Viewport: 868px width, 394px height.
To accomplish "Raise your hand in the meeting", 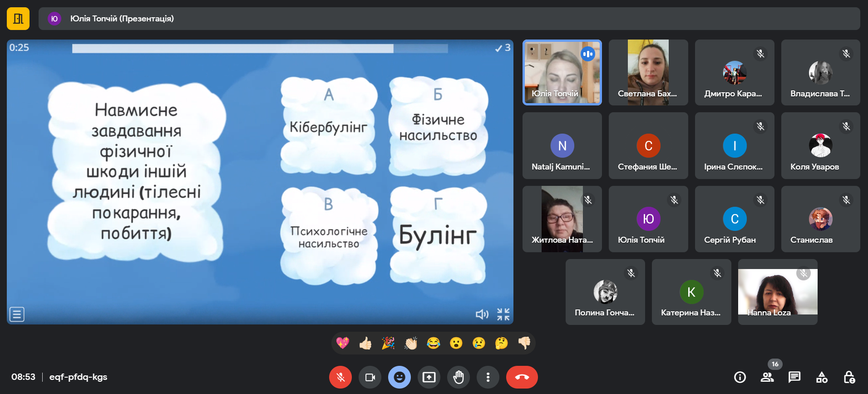I will tap(459, 377).
